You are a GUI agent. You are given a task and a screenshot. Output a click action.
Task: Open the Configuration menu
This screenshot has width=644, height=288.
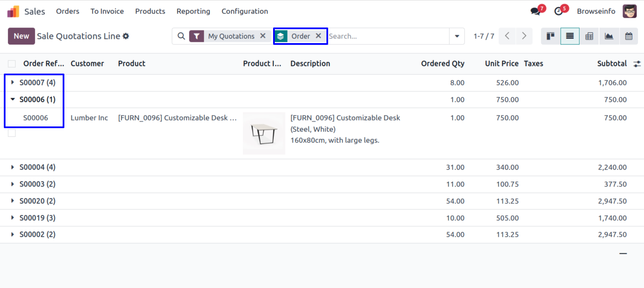[244, 11]
